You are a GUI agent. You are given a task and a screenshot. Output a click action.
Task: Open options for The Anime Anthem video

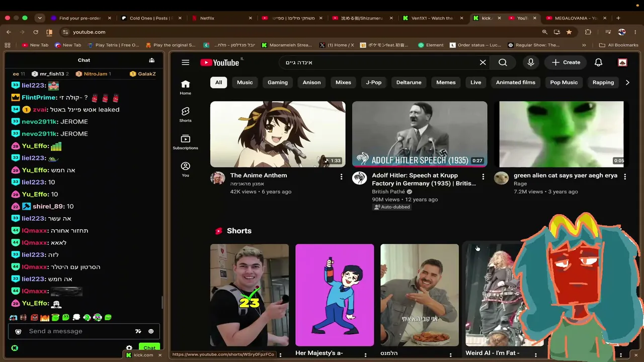341,176
